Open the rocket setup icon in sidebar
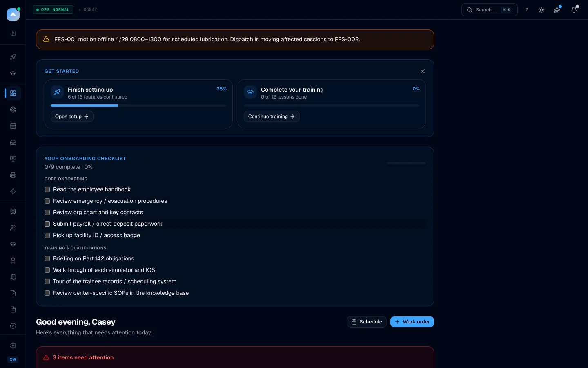 (13, 57)
